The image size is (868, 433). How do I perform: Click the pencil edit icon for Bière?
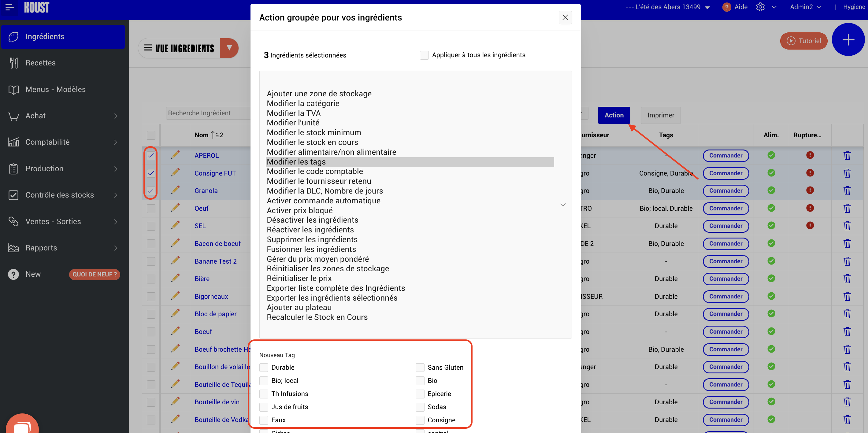coord(175,278)
